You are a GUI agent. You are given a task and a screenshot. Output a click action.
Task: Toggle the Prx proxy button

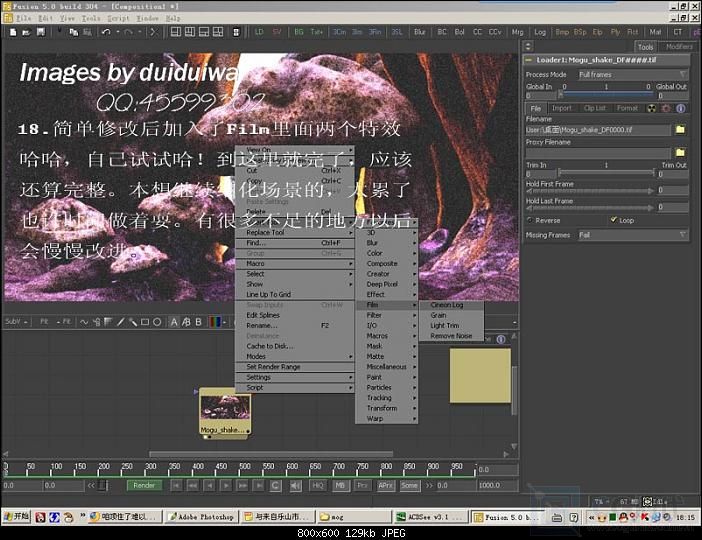[362, 485]
